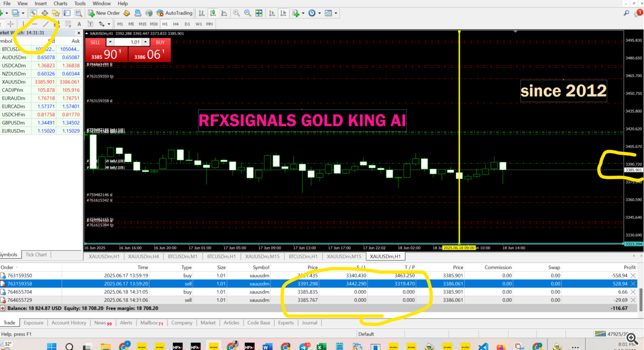Open the chart Periods clock icon
The height and width of the screenshot is (350, 644).
312,13
